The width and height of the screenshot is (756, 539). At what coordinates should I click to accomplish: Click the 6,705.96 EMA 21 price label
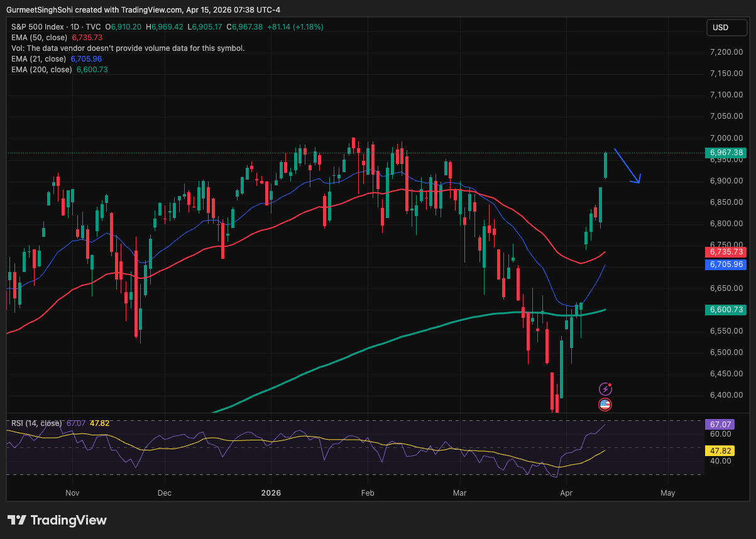726,264
